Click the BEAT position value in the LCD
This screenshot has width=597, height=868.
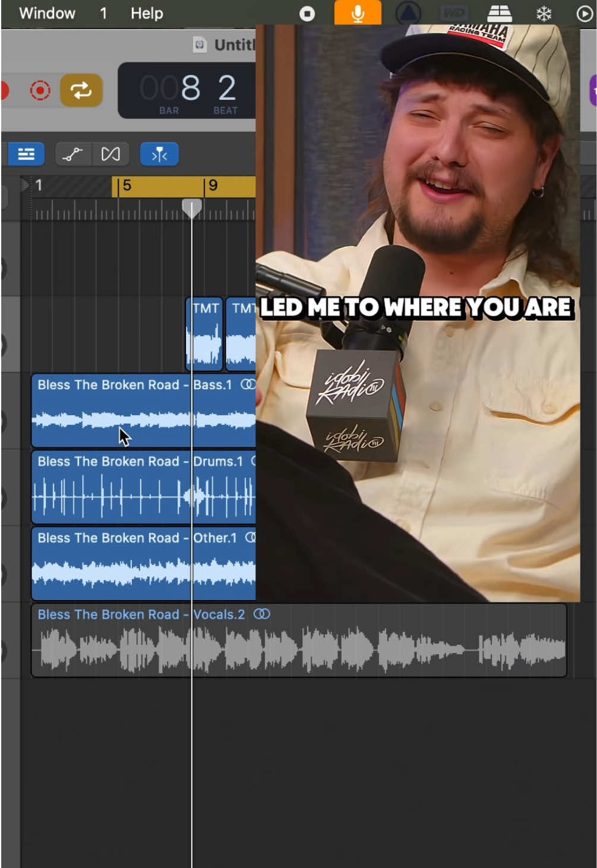pyautogui.click(x=226, y=89)
